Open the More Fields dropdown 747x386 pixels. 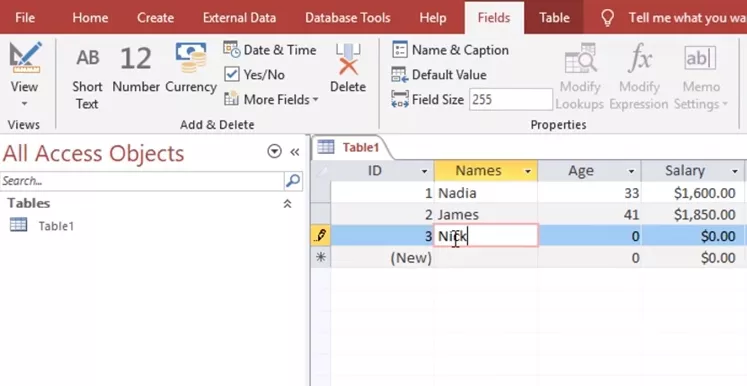[271, 100]
